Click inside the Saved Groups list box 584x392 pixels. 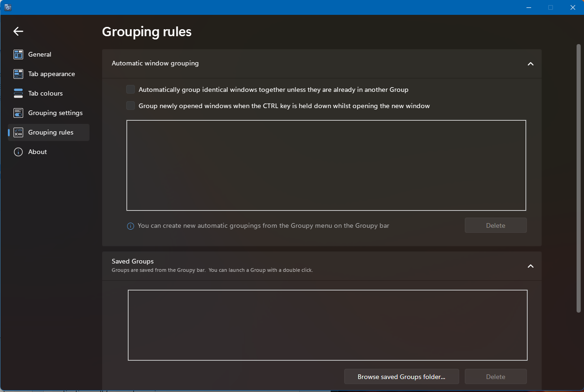click(x=327, y=325)
